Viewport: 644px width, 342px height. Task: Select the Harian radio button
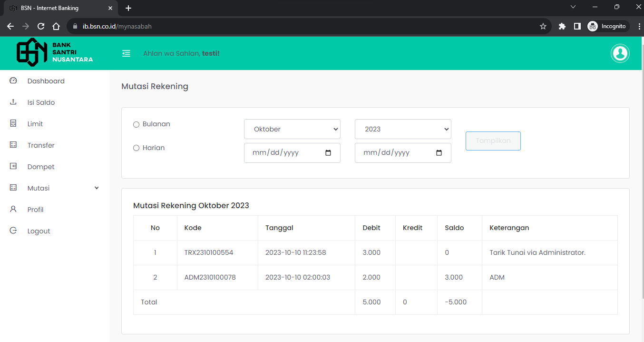(137, 148)
